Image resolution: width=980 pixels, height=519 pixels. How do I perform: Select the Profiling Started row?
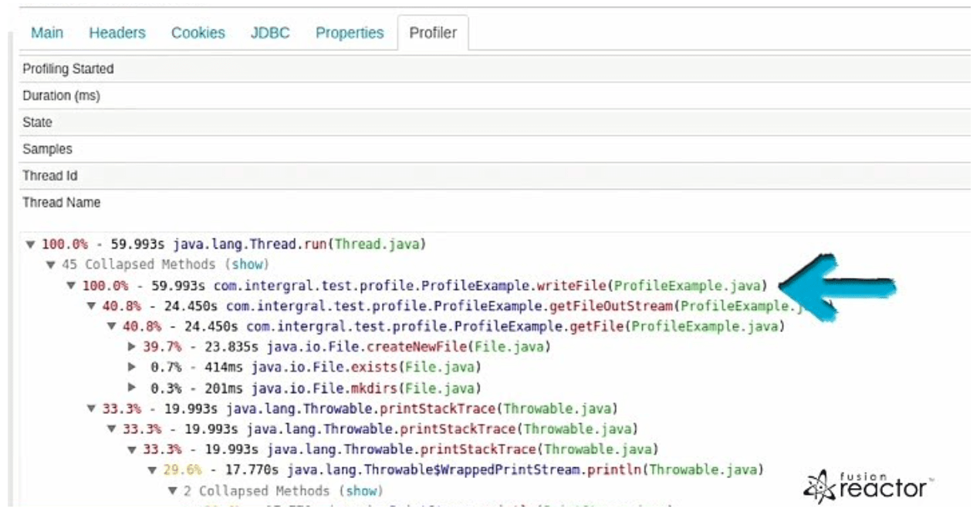coord(494,69)
